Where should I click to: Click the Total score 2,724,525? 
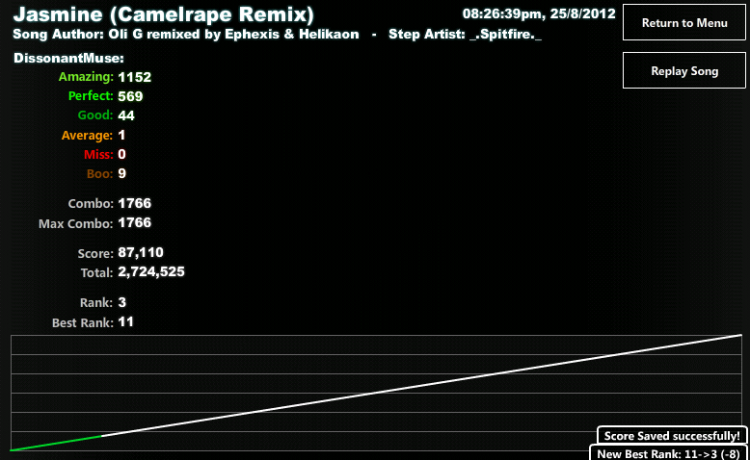150,271
